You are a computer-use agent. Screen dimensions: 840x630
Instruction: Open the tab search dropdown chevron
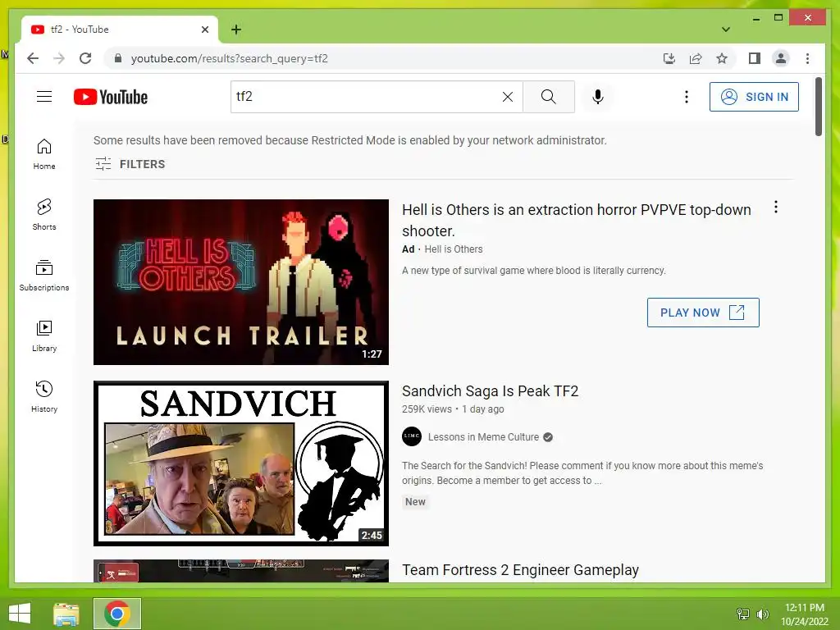click(x=725, y=30)
